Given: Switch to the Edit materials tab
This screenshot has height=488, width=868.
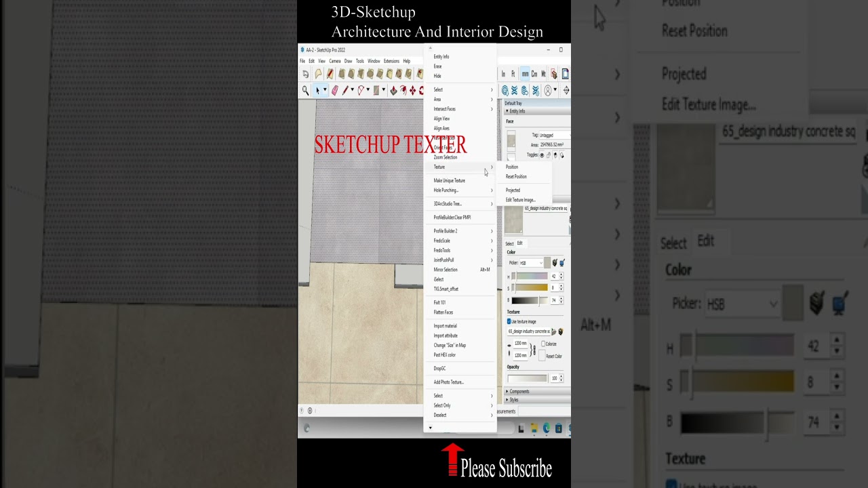Looking at the screenshot, I should (x=520, y=243).
